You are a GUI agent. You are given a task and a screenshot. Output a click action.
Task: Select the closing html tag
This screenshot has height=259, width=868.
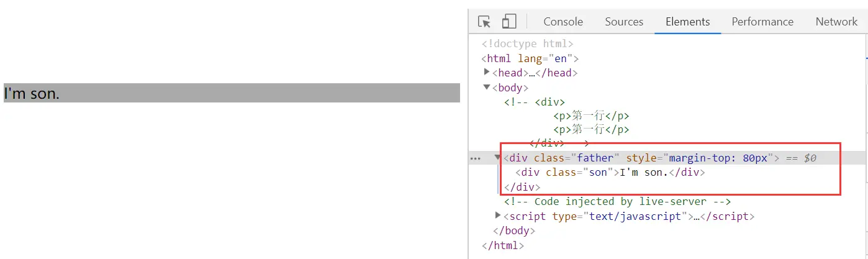[x=503, y=245]
